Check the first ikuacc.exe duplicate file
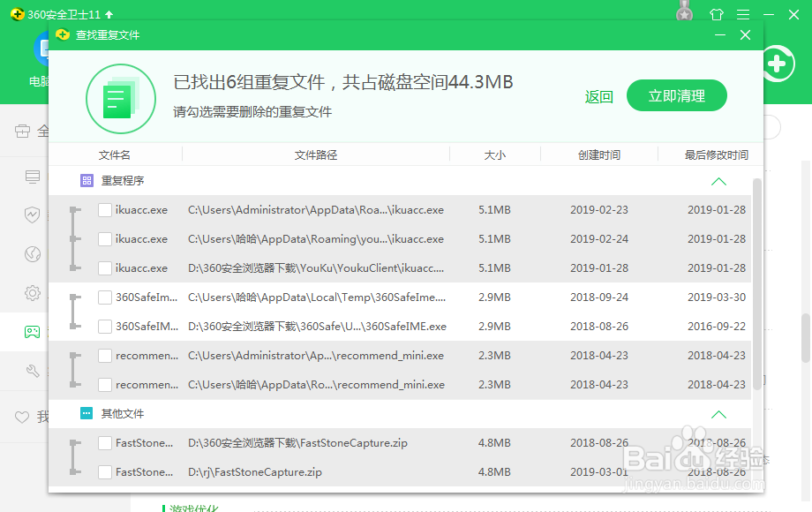This screenshot has width=812, height=512. click(x=104, y=209)
